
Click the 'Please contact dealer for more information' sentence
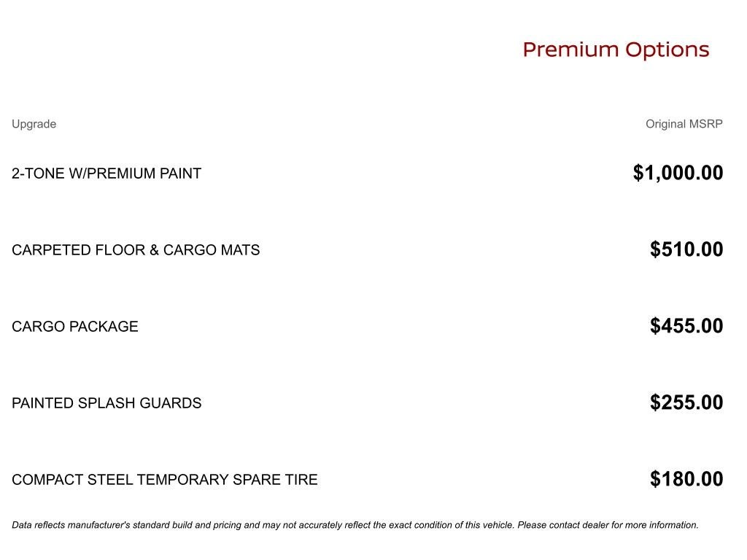608,525
